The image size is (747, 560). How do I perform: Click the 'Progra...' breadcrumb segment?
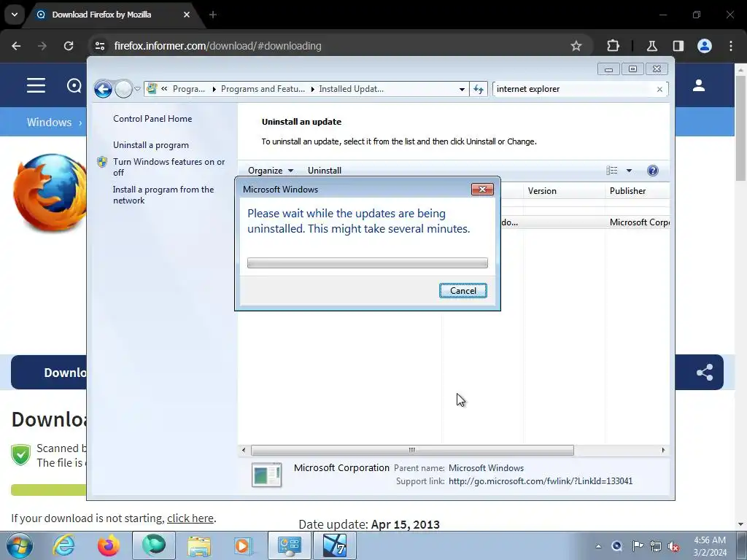(189, 89)
